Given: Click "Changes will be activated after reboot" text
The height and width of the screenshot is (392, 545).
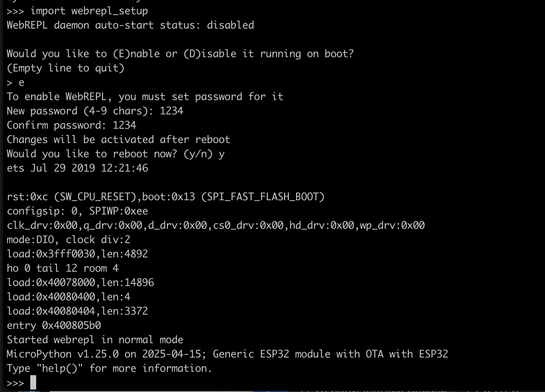Looking at the screenshot, I should [x=118, y=140].
